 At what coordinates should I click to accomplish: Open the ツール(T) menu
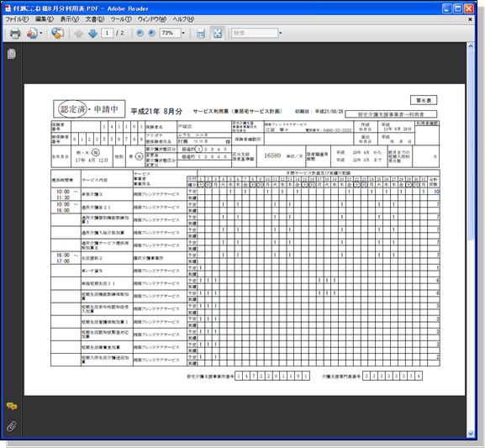coord(121,19)
